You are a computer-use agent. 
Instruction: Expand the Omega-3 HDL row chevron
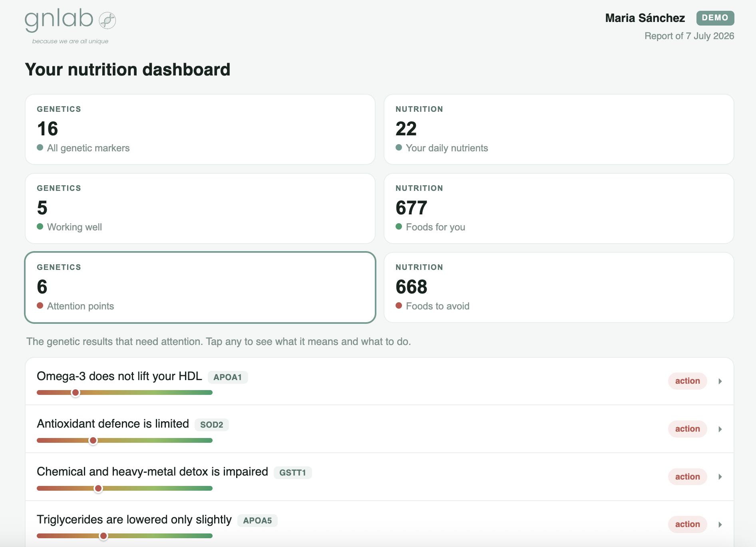720,381
